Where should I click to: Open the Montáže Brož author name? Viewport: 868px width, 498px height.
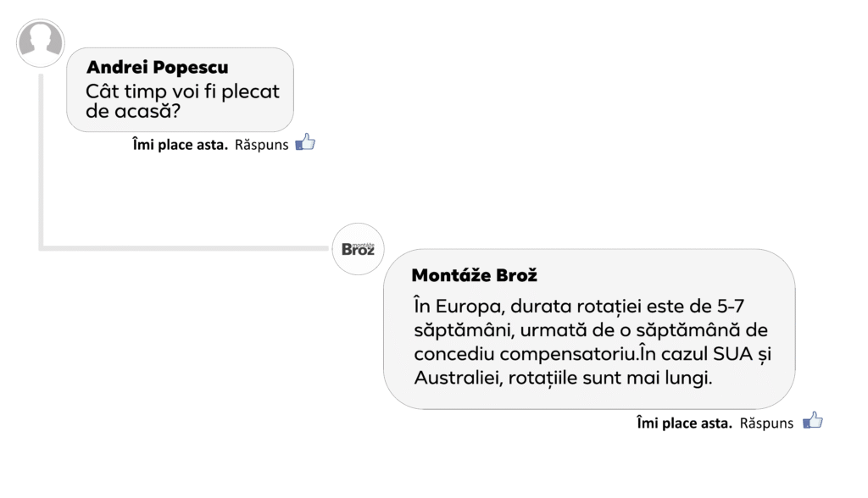tap(474, 276)
